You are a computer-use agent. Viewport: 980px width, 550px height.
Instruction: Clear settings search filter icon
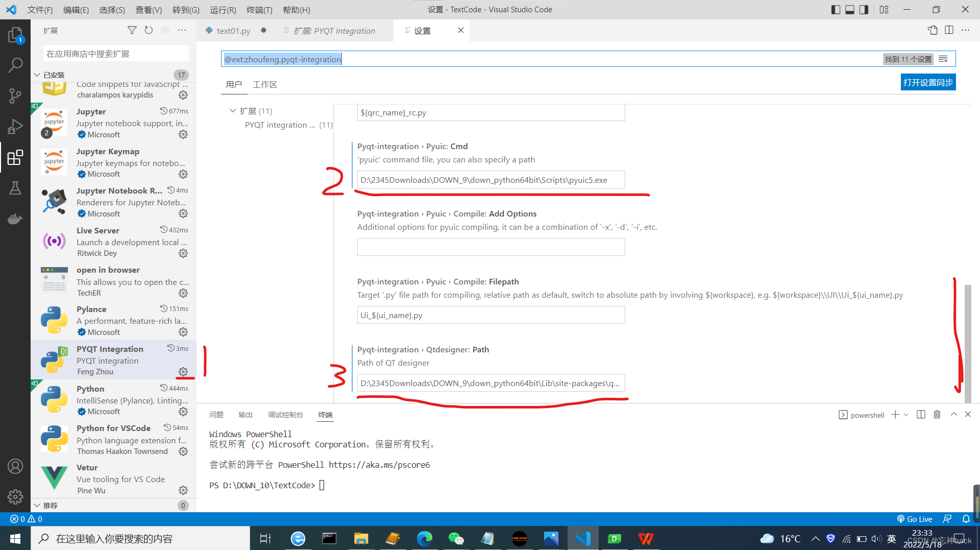coord(943,59)
